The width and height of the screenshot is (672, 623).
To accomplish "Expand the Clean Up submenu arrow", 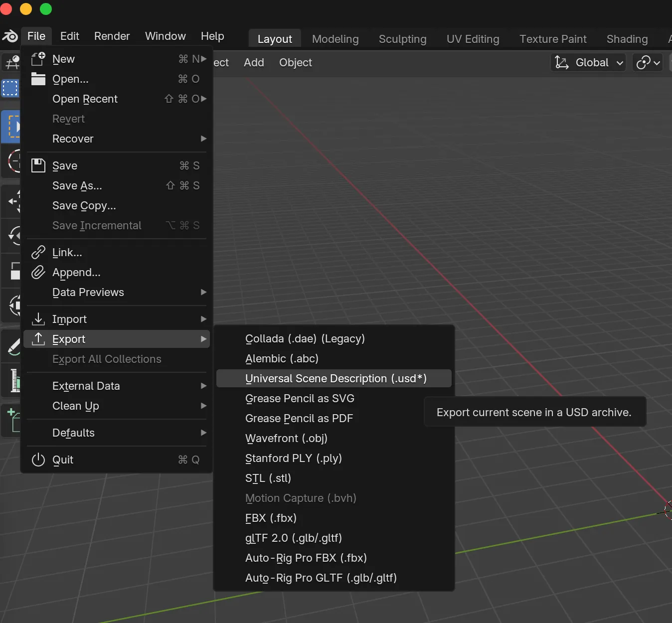I will click(204, 406).
